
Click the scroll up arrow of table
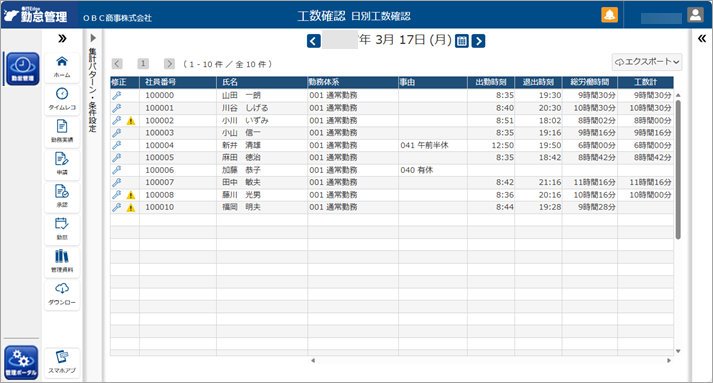[678, 95]
